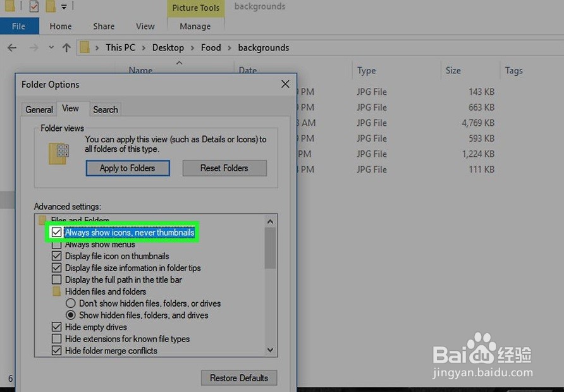Expand chevron after Desktop breadcrumb

[x=192, y=48]
